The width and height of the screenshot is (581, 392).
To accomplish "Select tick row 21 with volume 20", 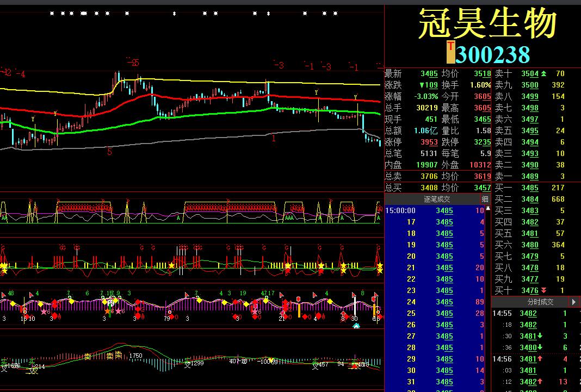I will point(435,267).
